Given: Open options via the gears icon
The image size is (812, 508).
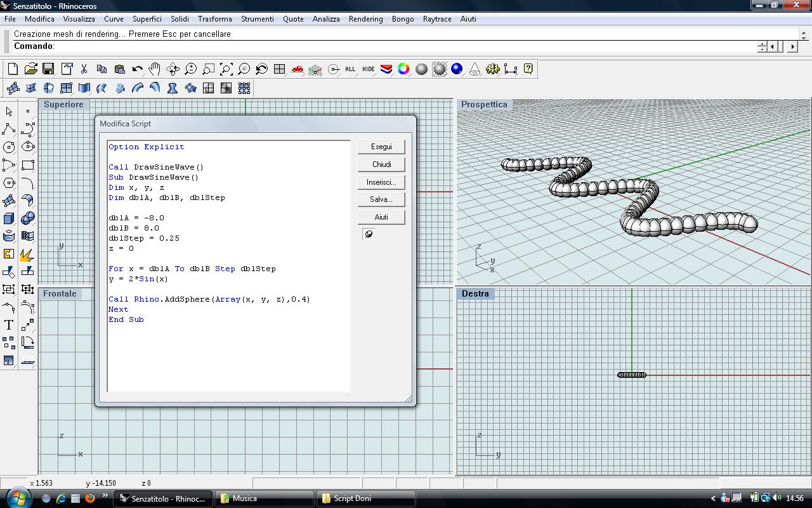Looking at the screenshot, I should [493, 69].
